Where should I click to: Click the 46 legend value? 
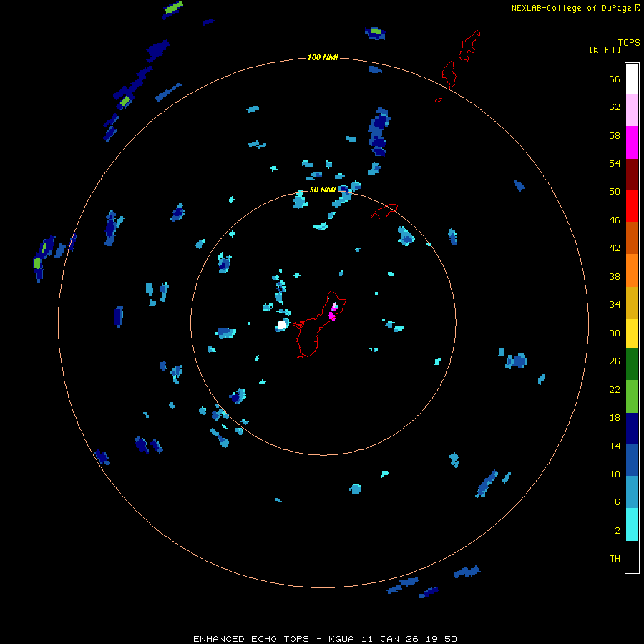click(615, 220)
